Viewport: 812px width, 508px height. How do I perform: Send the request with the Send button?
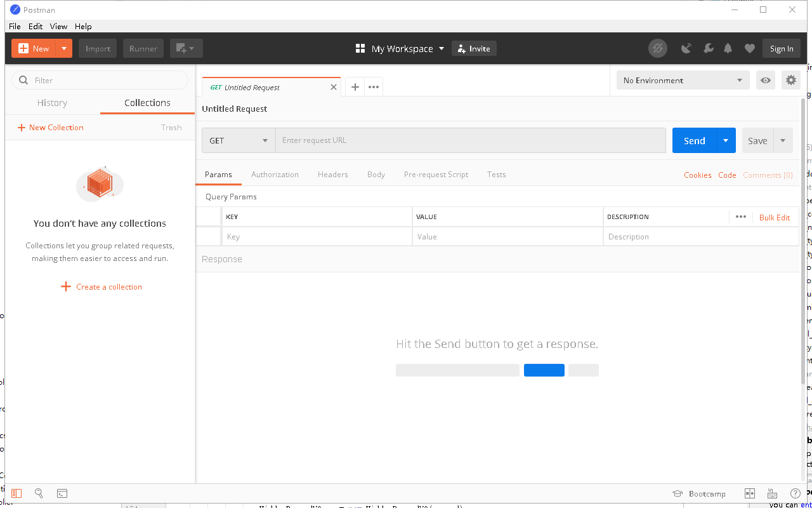(695, 140)
